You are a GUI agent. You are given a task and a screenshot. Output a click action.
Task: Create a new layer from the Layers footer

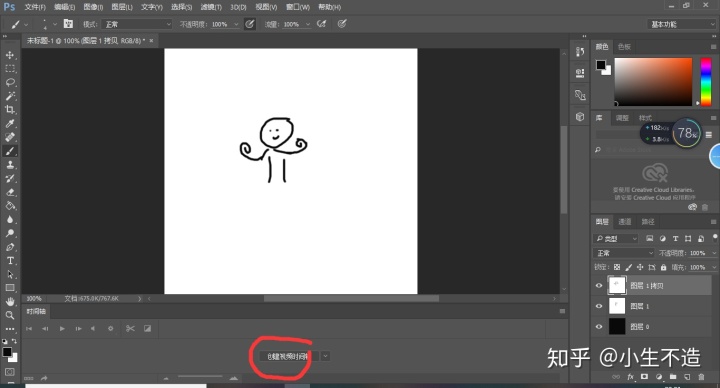click(687, 377)
